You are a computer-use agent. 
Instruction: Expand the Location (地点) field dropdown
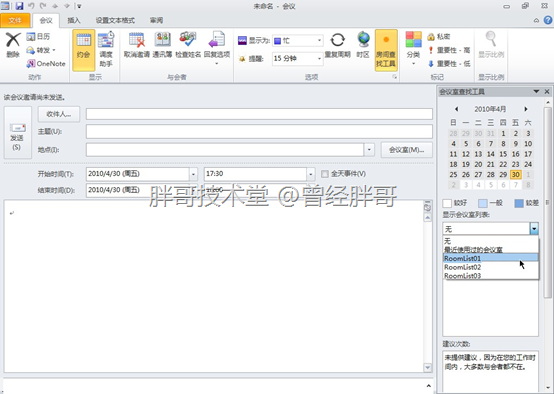(369, 150)
